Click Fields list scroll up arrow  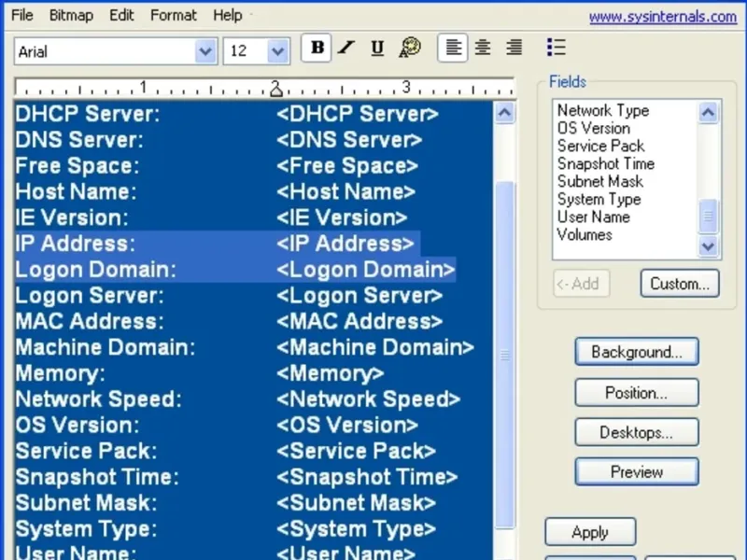(x=709, y=112)
